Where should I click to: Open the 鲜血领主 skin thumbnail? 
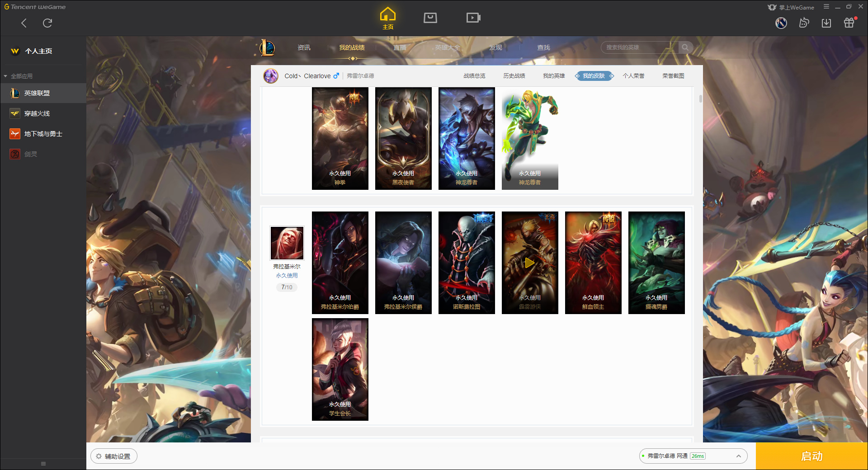tap(593, 263)
